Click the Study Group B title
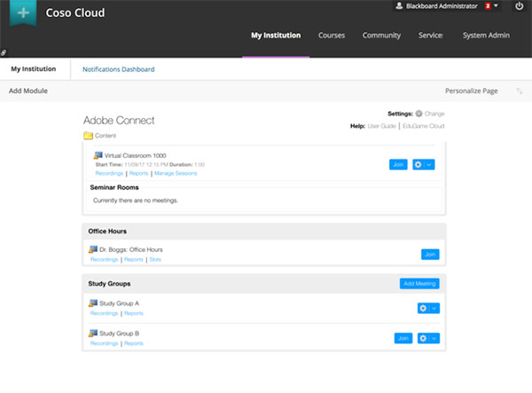 [119, 334]
